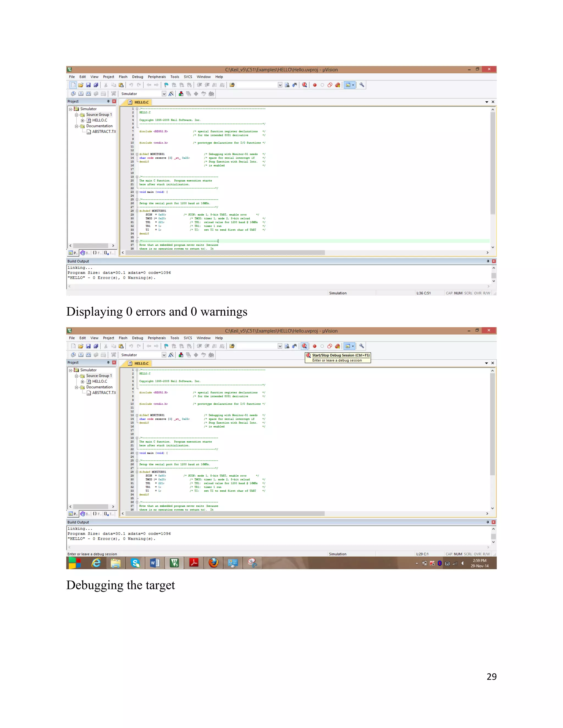
Task: Toggle Build Output panel pin in lower window
Action: pos(488,522)
